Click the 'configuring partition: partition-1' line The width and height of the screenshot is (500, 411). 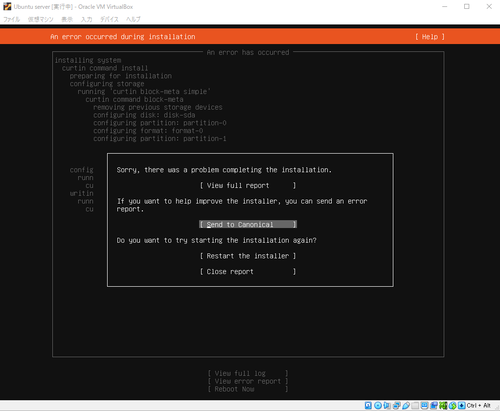(x=160, y=139)
